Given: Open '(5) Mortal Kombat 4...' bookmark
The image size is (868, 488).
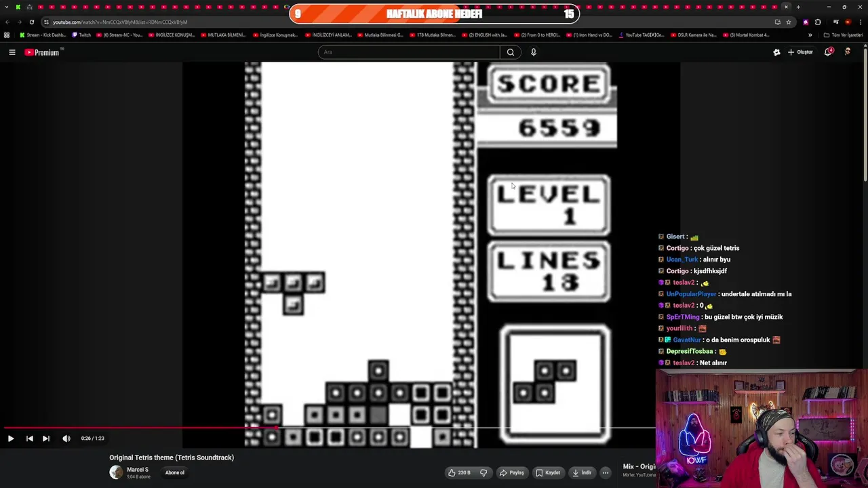Looking at the screenshot, I should click(746, 35).
